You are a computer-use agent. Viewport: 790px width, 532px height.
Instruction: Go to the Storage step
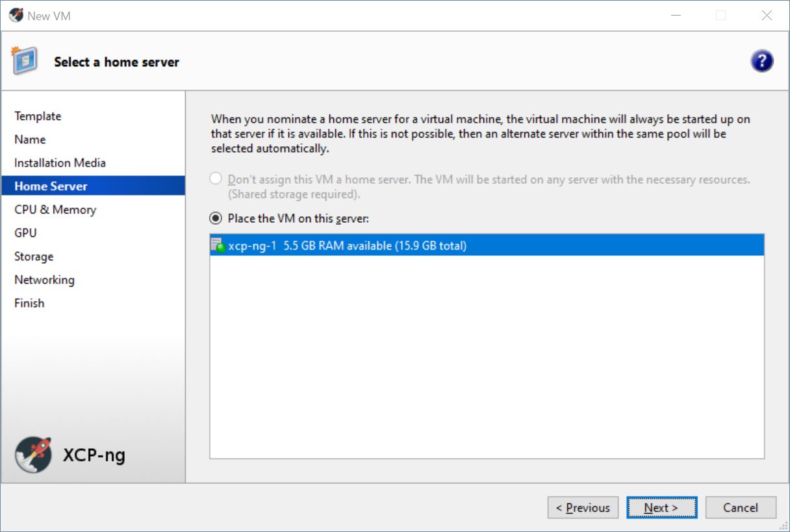[34, 257]
